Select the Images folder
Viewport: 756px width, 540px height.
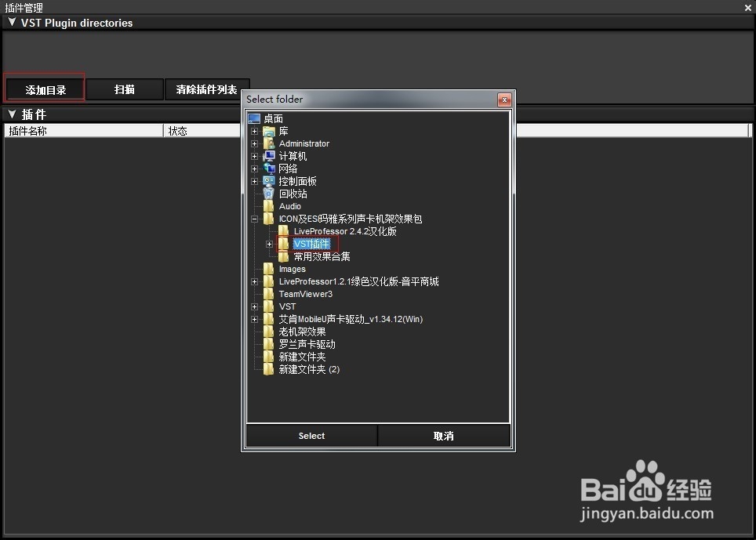click(x=293, y=269)
